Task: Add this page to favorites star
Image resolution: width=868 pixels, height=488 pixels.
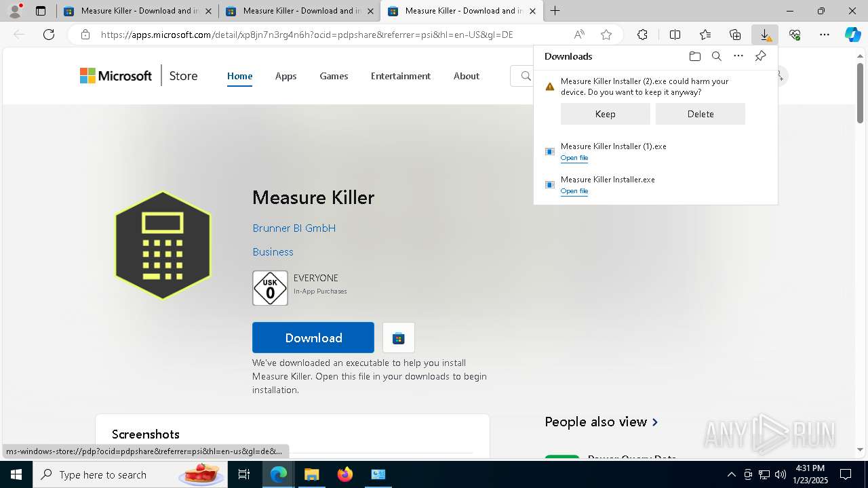Action: coord(606,35)
